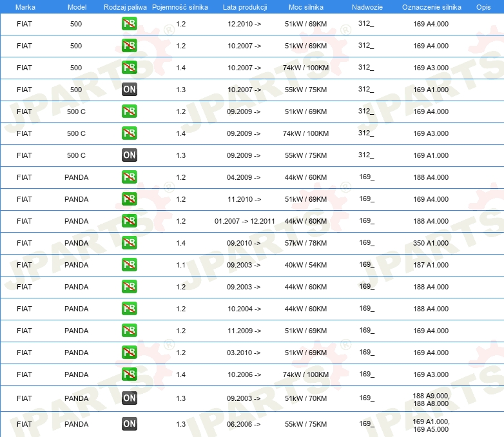Click petrol icon in PANDA 1.2 09.2003 row
Viewport: 504px width, 437px height.
[x=129, y=287]
